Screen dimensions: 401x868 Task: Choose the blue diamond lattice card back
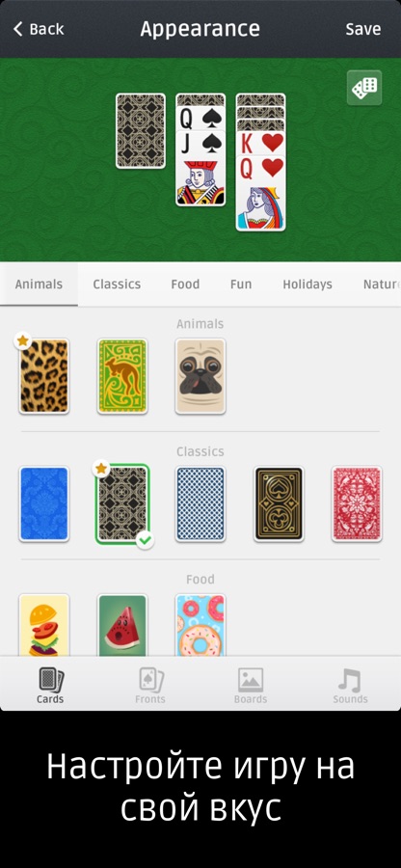tap(200, 503)
